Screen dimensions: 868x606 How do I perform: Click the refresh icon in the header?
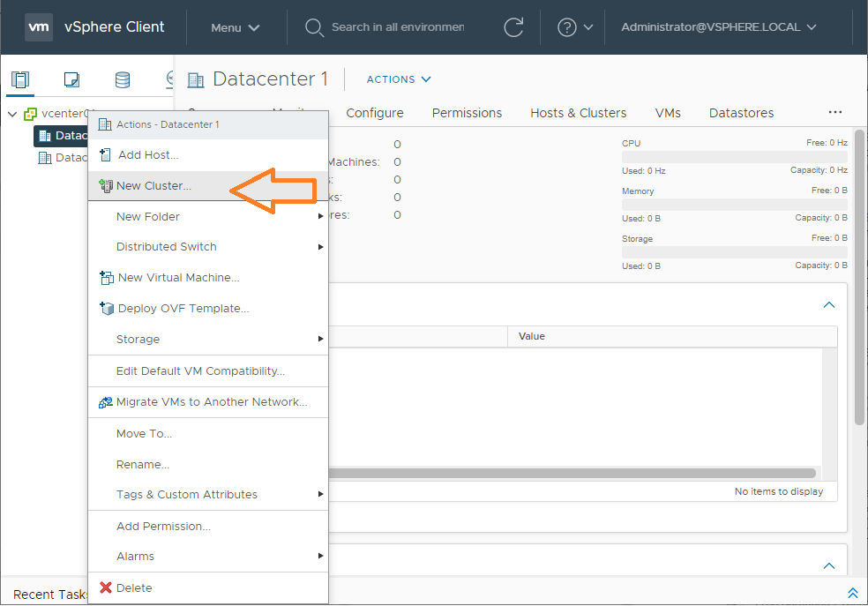coord(513,27)
